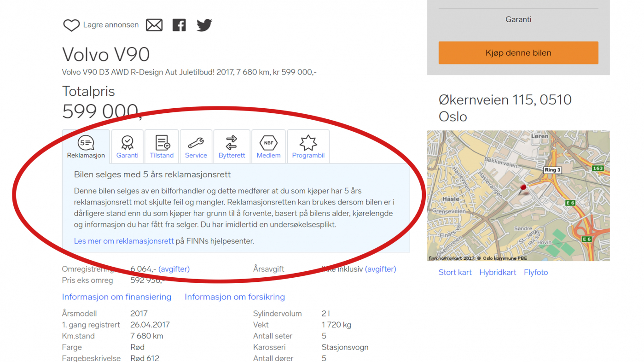Click the avgifter link beside Omregistrering

(x=174, y=269)
